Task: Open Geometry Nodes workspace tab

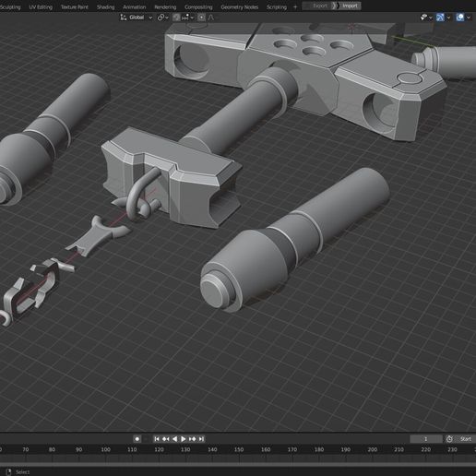Action: (x=240, y=6)
